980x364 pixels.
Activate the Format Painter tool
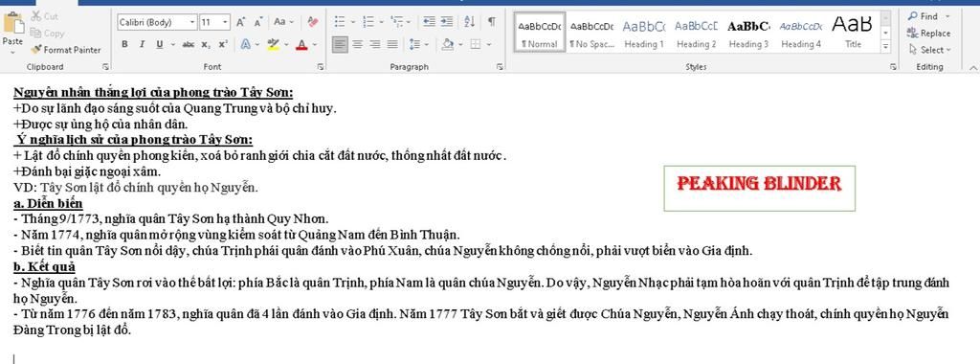pyautogui.click(x=65, y=50)
